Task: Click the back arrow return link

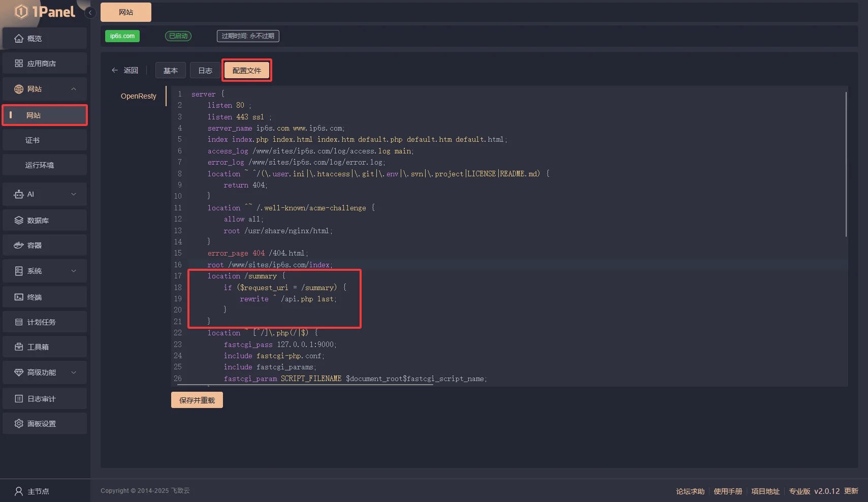Action: point(125,71)
